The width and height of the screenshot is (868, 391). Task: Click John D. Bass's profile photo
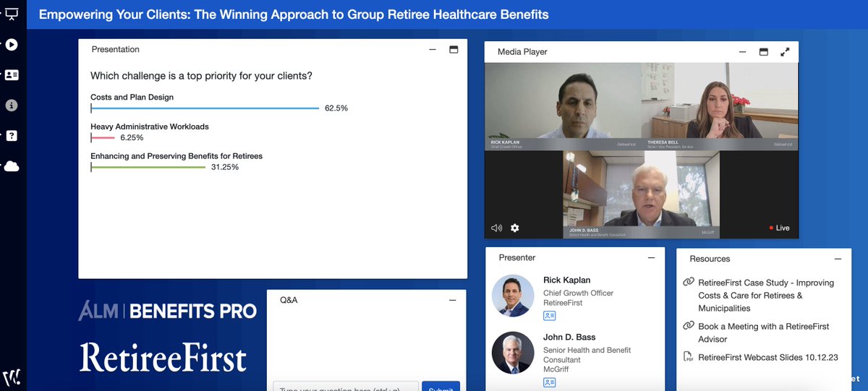pyautogui.click(x=513, y=353)
